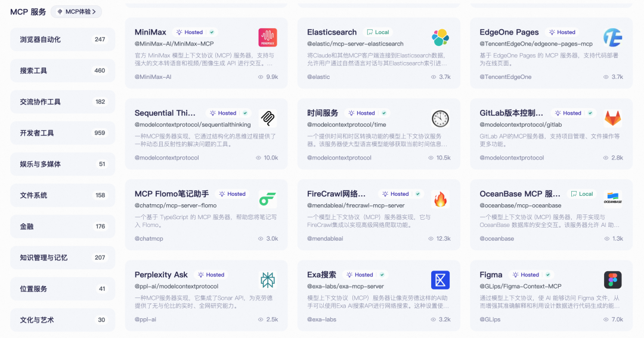Click the Local badge on Elasticsearch card
The width and height of the screenshot is (644, 338).
point(378,32)
